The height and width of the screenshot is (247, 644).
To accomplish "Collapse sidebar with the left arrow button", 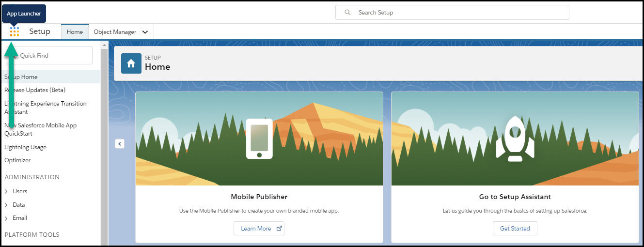I will 120,144.
